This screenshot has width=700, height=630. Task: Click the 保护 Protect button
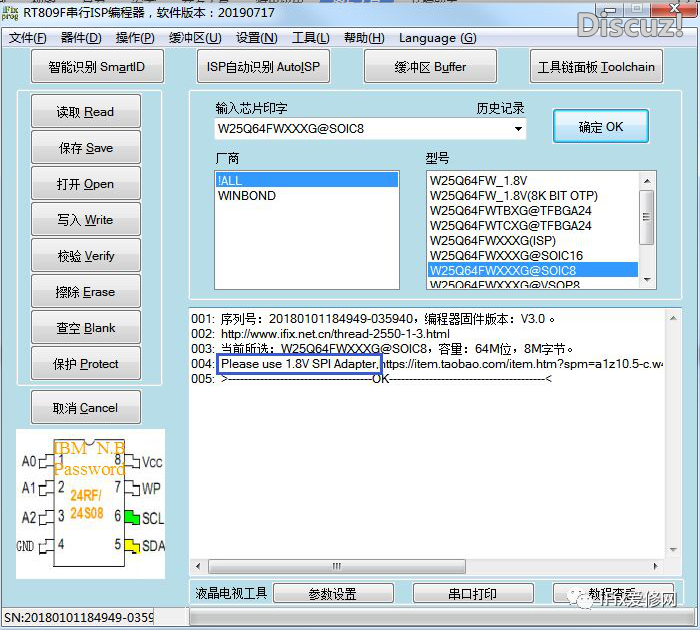click(86, 363)
